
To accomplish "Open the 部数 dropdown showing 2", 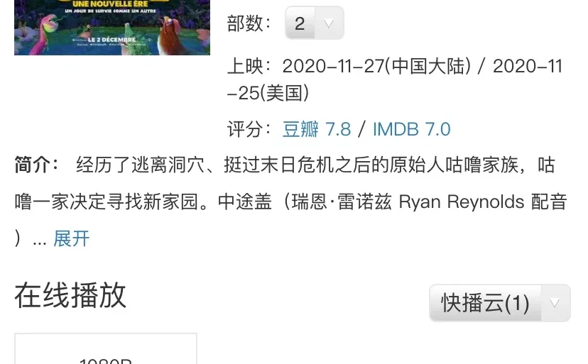I will tap(315, 23).
